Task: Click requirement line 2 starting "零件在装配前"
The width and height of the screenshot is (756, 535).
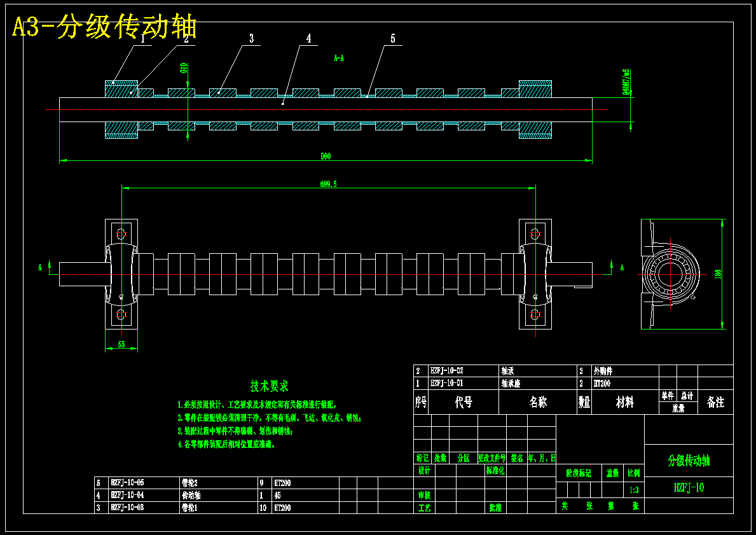Action: pyautogui.click(x=269, y=418)
